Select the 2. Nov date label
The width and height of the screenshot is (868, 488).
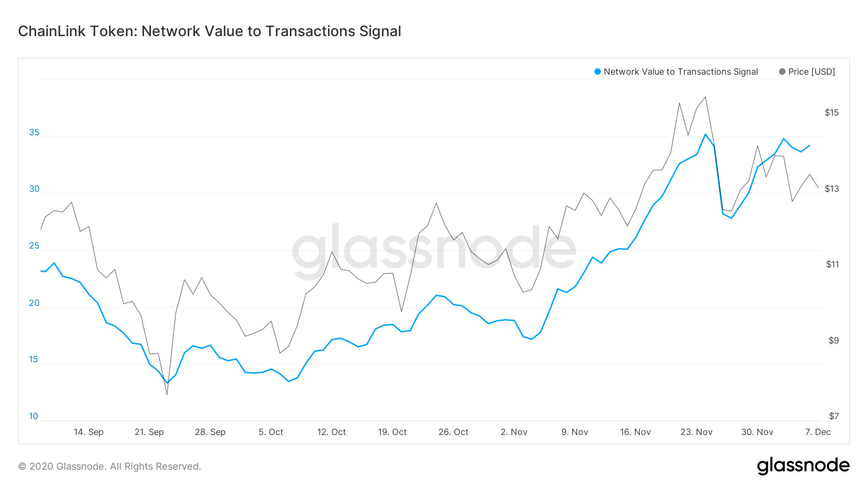point(514,432)
